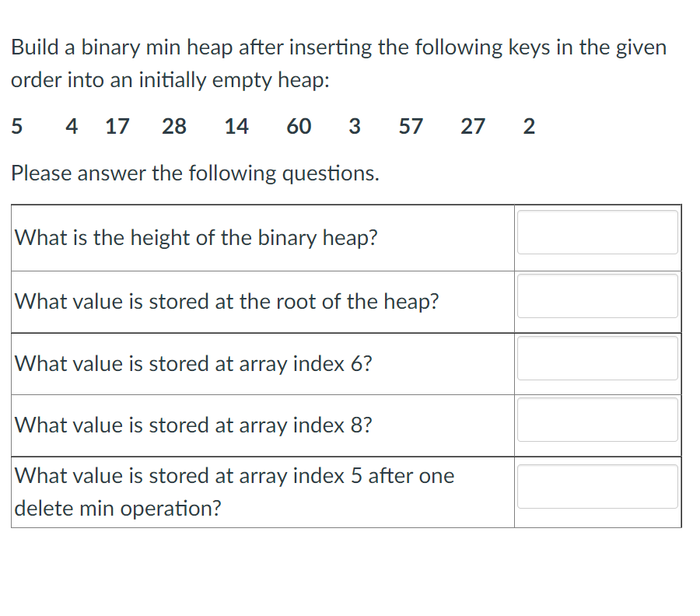Click the key value 28 in the list
This screenshot has width=700, height=616.
tap(174, 126)
